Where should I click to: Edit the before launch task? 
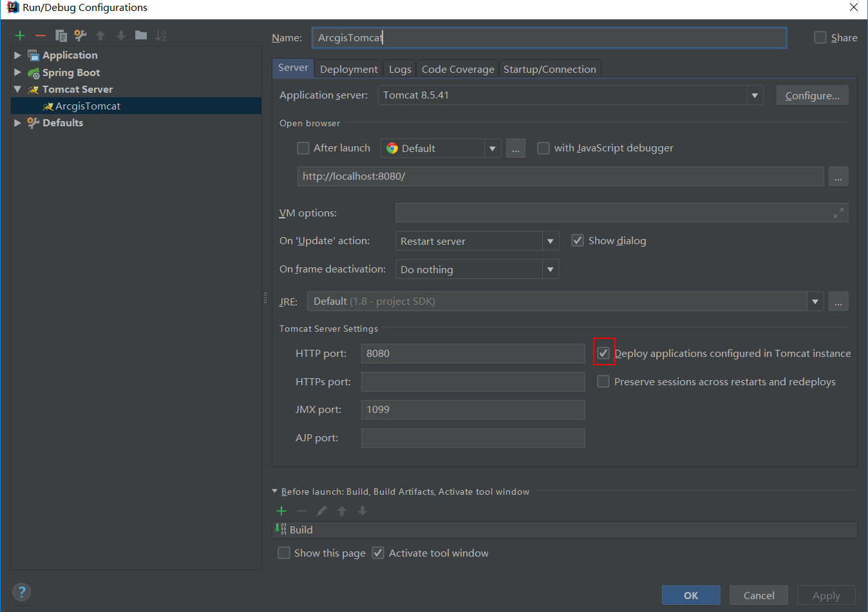322,511
